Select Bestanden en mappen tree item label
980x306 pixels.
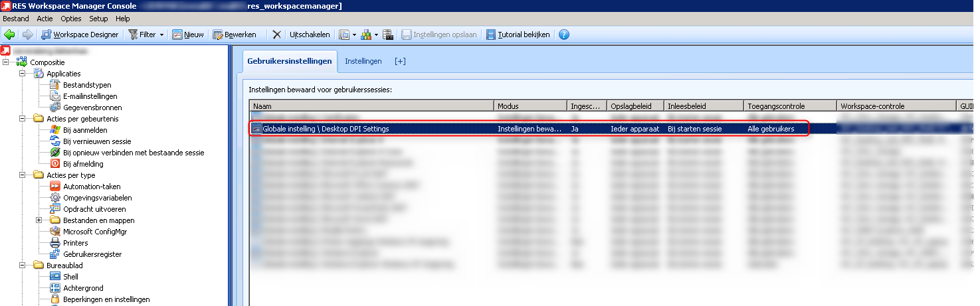click(98, 220)
